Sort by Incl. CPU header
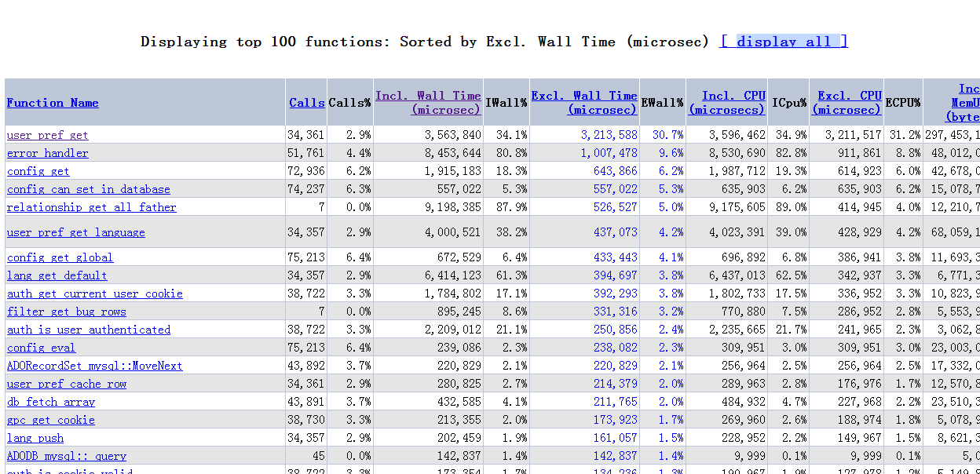Screen dimensions: 980x474 click(x=727, y=103)
